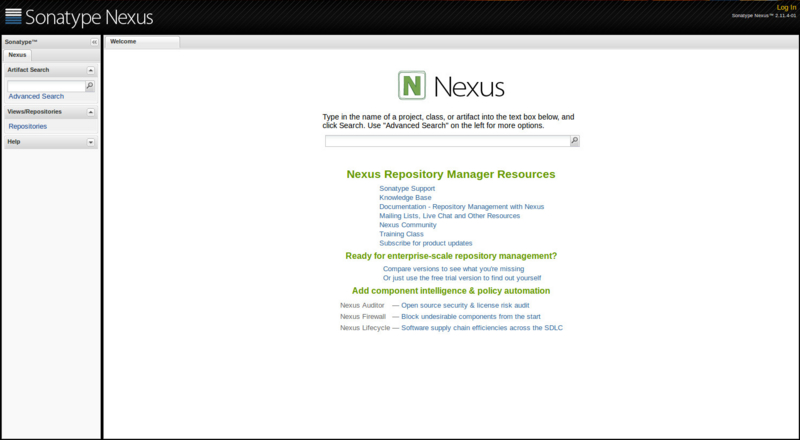Click the Sonatype Nexus header logo icon
The width and height of the screenshot is (800, 440).
point(13,16)
